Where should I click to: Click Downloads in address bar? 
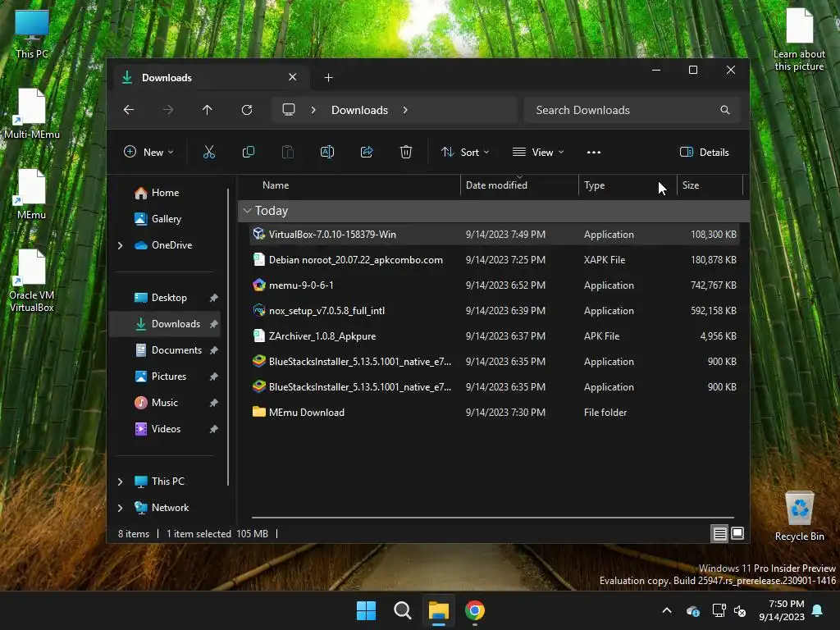359,110
